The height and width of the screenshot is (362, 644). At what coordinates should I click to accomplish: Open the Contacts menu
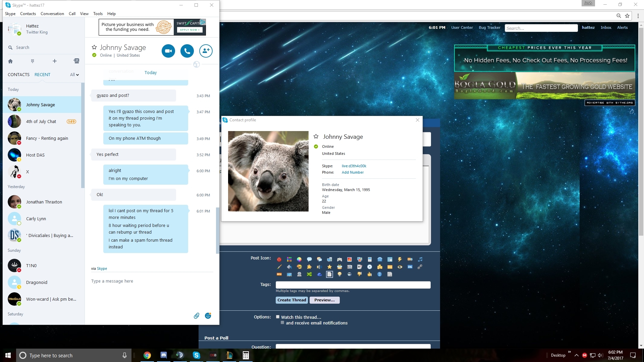[28, 14]
